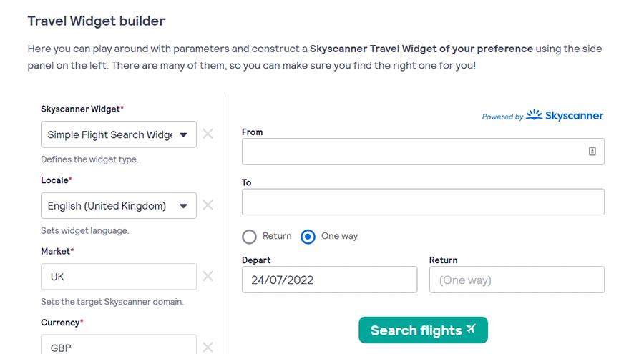Focus the To destination input field
Screen dimensions: 644x354
pyautogui.click(x=423, y=202)
